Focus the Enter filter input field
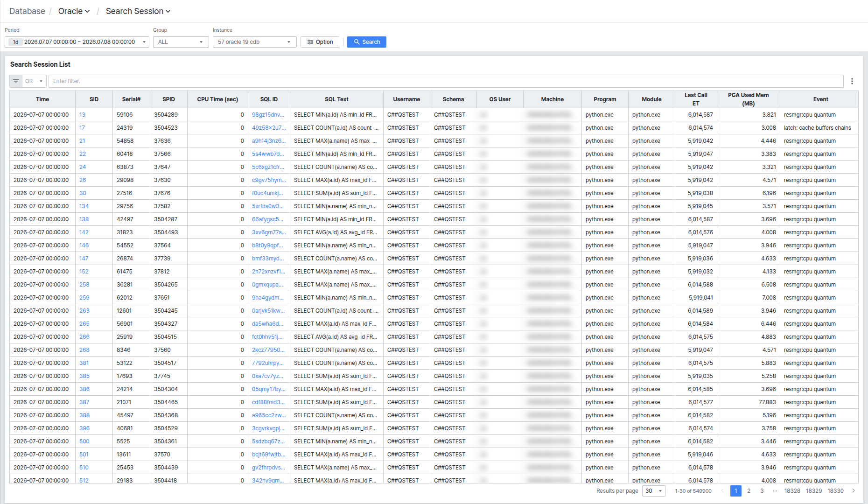Image resolution: width=868 pixels, height=504 pixels. point(446,81)
